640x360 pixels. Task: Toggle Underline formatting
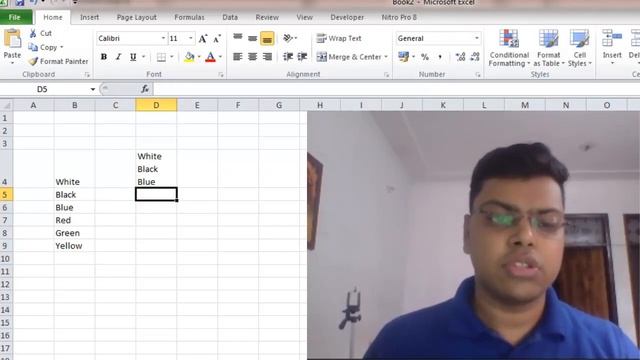[x=133, y=57]
